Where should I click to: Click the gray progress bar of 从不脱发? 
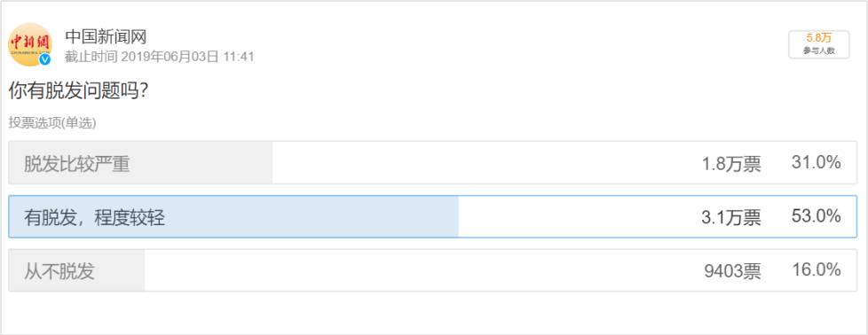77,270
